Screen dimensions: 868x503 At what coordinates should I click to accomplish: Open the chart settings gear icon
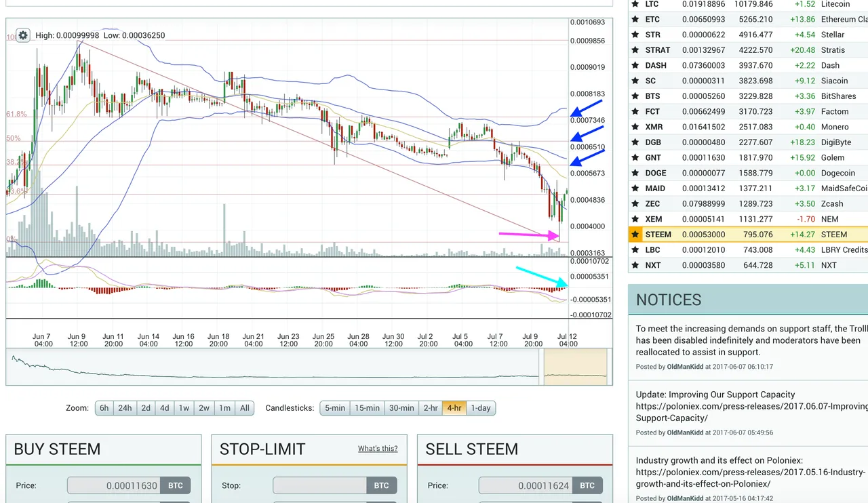click(23, 35)
